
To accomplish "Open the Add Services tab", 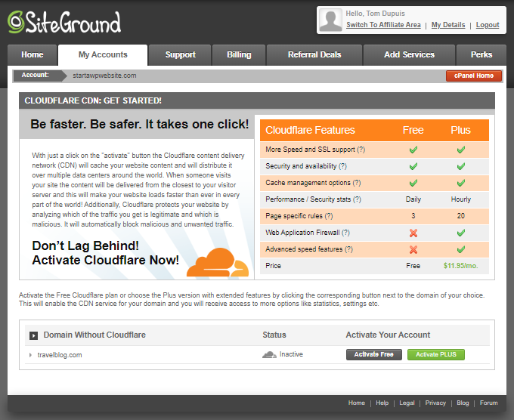I will coord(409,54).
